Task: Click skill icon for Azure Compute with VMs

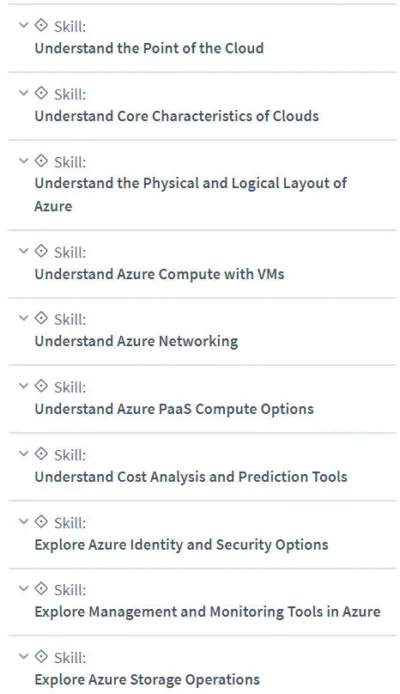Action: pos(41,251)
